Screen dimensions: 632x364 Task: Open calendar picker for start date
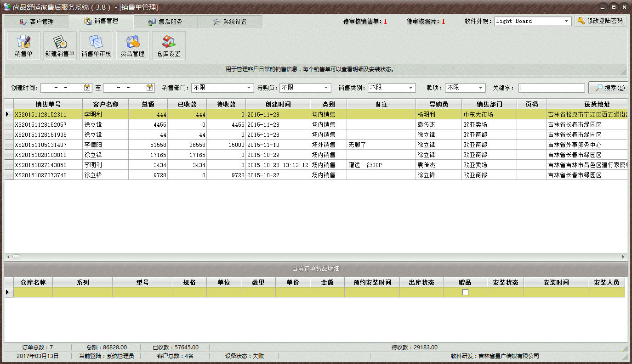click(87, 88)
